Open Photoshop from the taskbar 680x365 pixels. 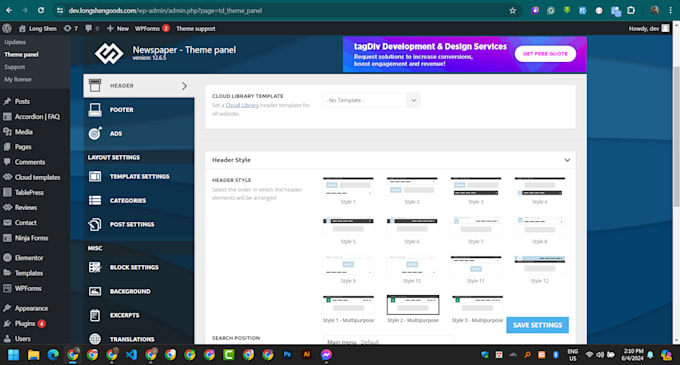click(x=287, y=355)
